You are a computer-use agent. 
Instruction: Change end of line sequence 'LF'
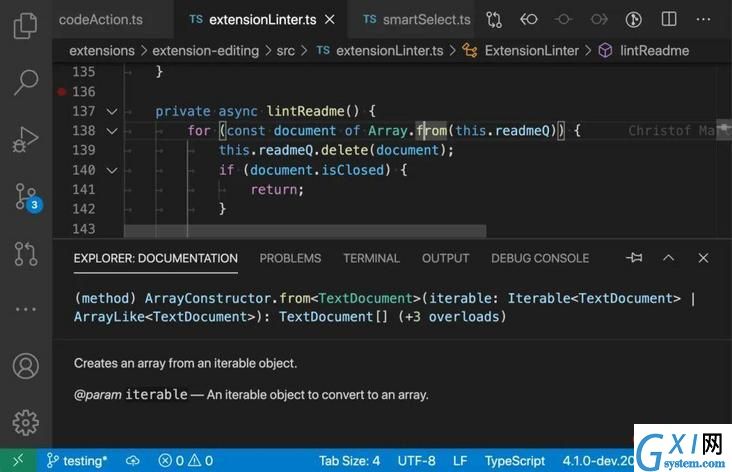(x=460, y=461)
